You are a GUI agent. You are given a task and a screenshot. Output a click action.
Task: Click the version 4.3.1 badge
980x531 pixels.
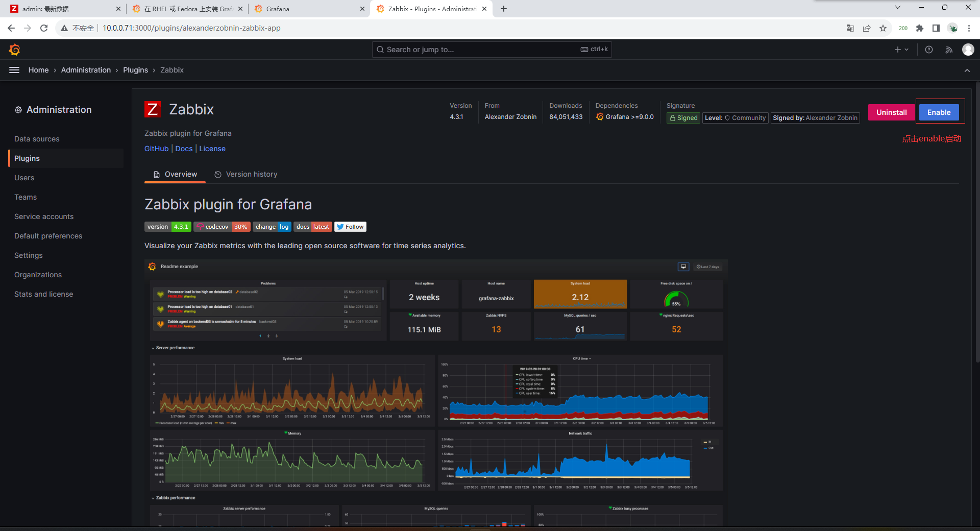tap(168, 227)
